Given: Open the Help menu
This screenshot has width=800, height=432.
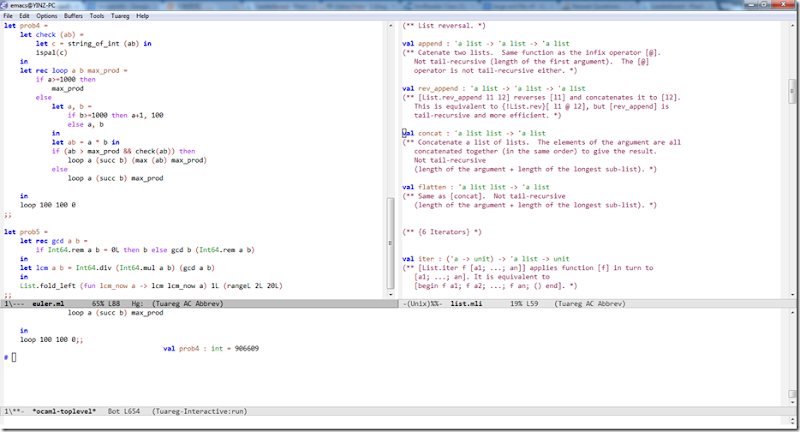Looking at the screenshot, I should tap(143, 16).
